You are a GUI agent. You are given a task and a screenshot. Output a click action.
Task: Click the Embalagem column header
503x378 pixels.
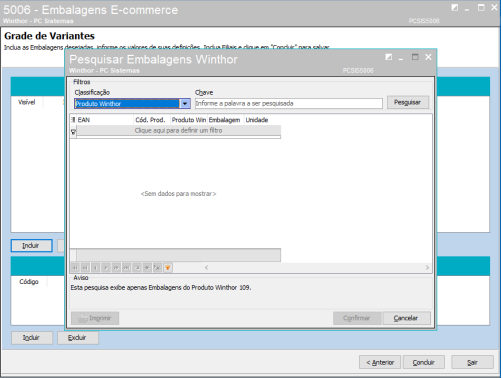(225, 120)
